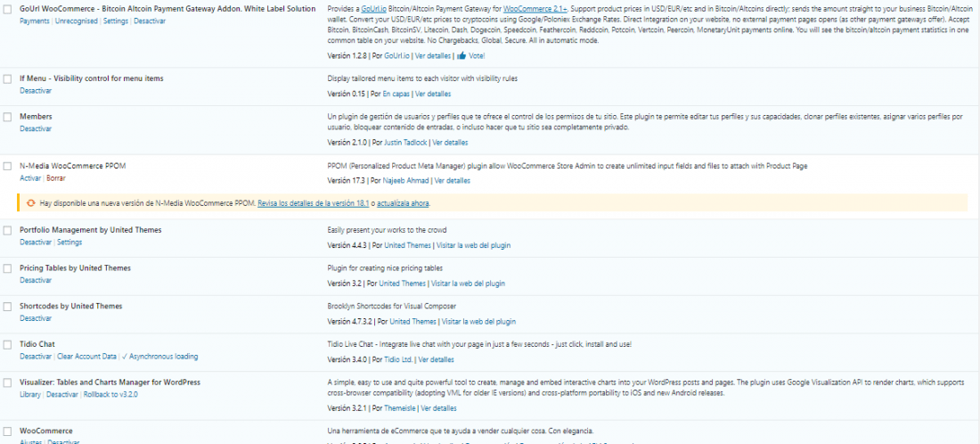Screen dimensions: 980x444
Task: Open the Themeisle author link
Action: coord(399,408)
